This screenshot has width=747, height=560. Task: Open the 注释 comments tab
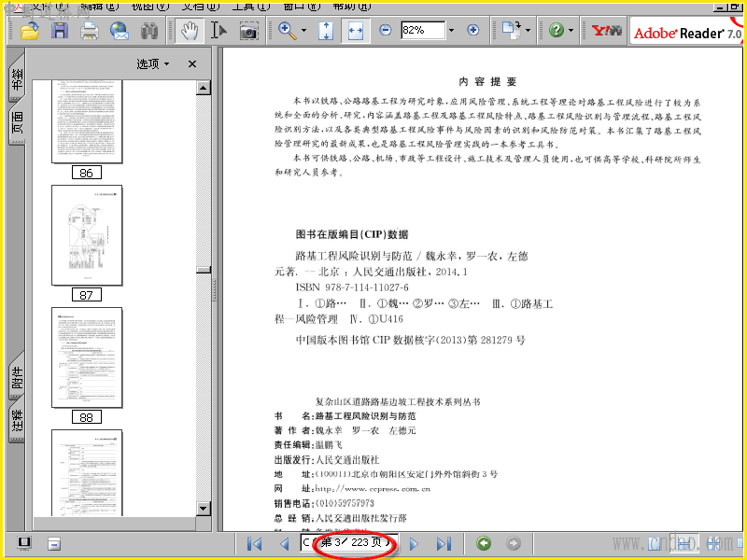click(x=17, y=421)
